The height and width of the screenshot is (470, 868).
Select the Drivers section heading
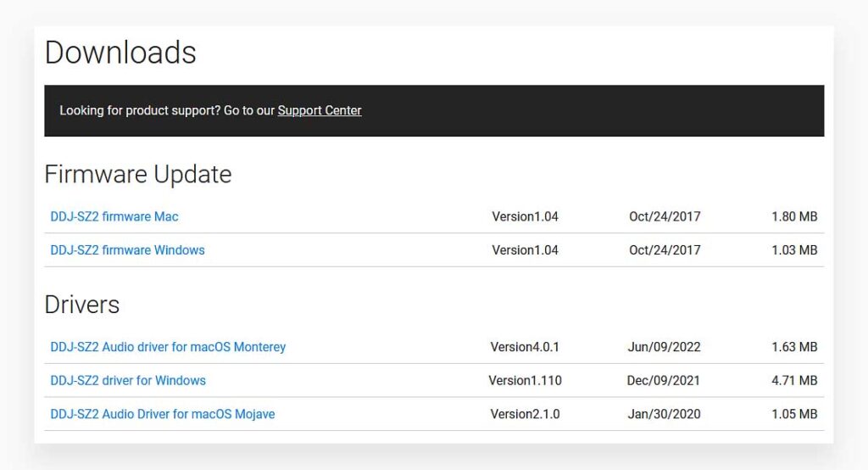coord(82,305)
